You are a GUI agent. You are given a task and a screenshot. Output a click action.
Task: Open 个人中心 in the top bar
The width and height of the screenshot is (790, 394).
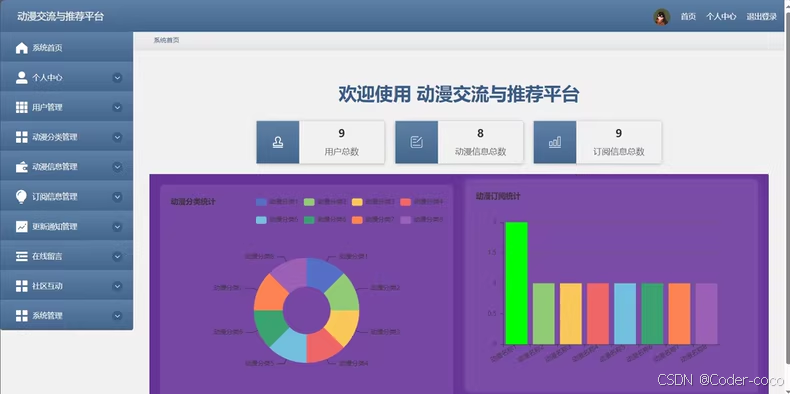point(721,17)
